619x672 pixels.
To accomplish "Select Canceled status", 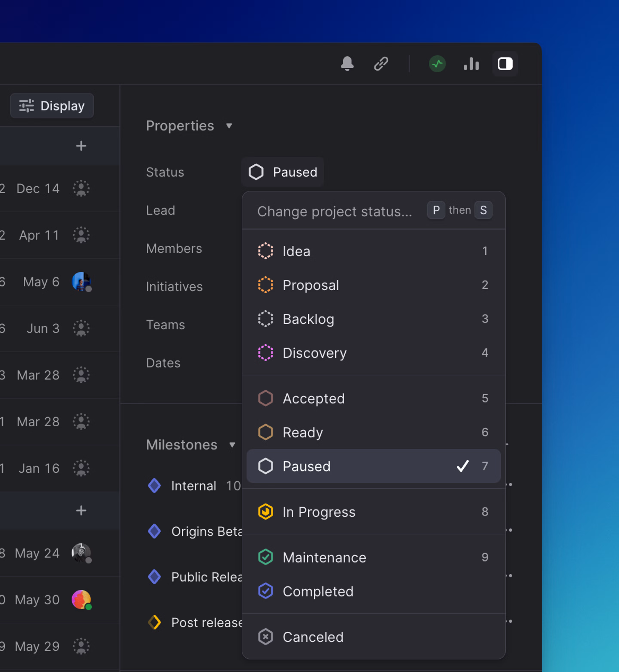I will (374, 637).
